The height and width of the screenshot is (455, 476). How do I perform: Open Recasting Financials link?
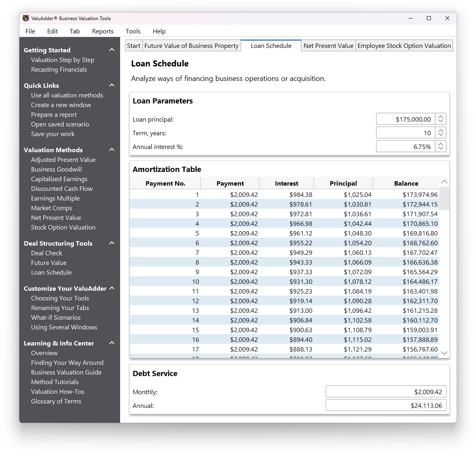(x=59, y=70)
